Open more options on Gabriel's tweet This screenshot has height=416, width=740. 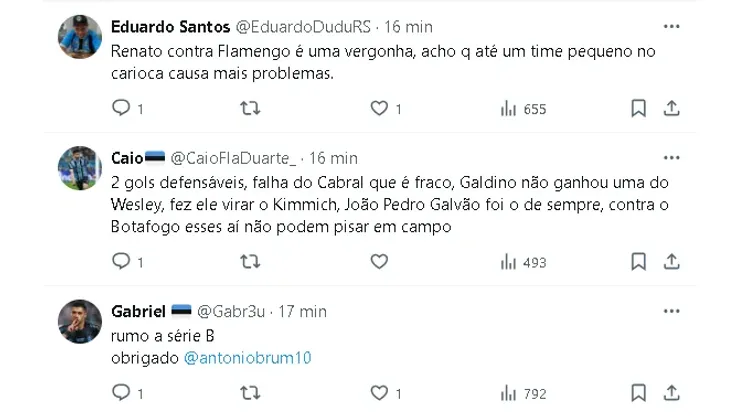click(672, 311)
